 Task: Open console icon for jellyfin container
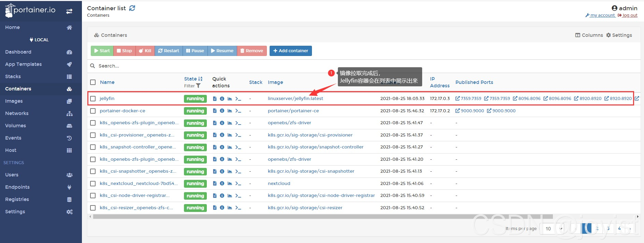tap(238, 99)
